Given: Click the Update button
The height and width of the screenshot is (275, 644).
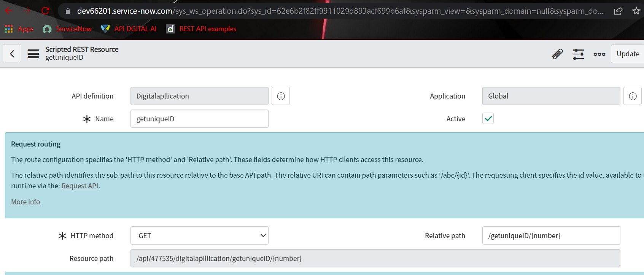Looking at the screenshot, I should (x=628, y=54).
